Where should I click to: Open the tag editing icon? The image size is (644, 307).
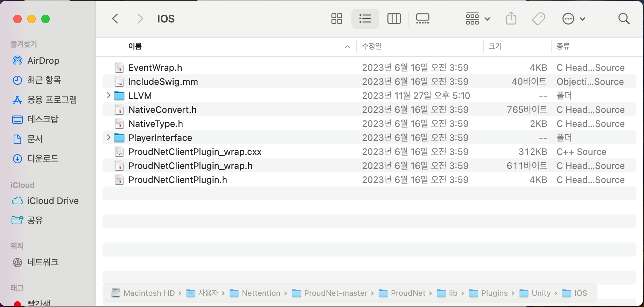pos(538,19)
